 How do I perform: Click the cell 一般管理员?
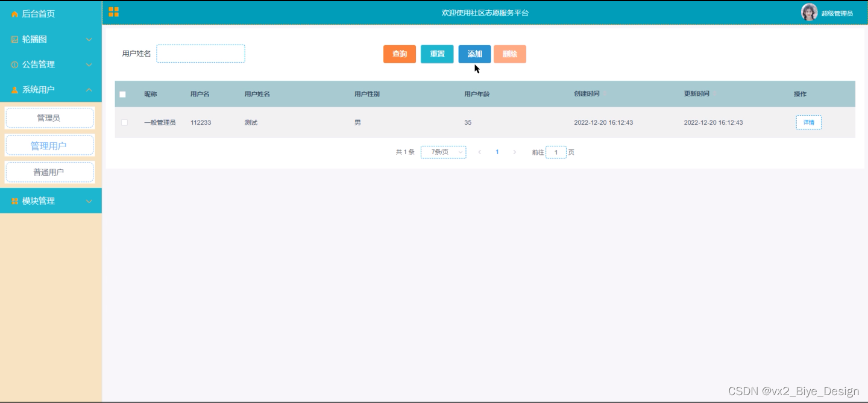[160, 122]
